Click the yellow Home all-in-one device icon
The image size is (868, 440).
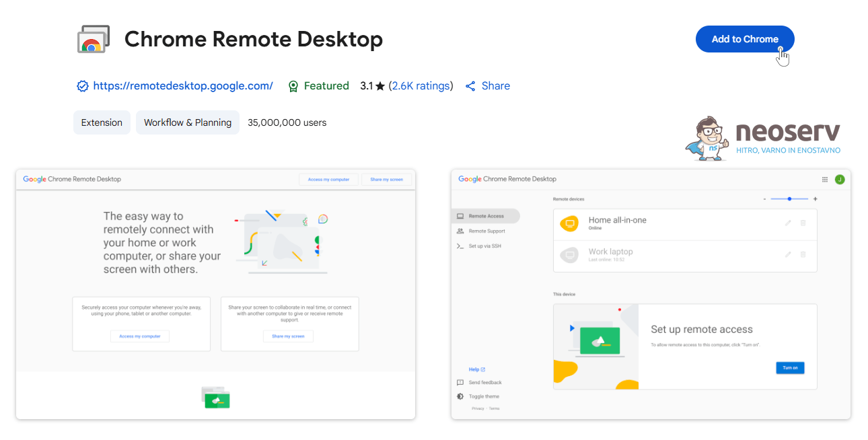[x=569, y=224]
